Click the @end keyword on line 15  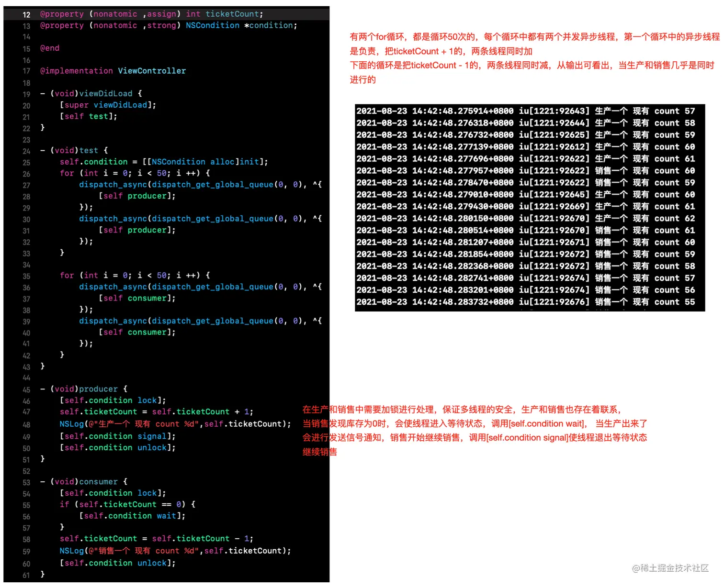(50, 48)
